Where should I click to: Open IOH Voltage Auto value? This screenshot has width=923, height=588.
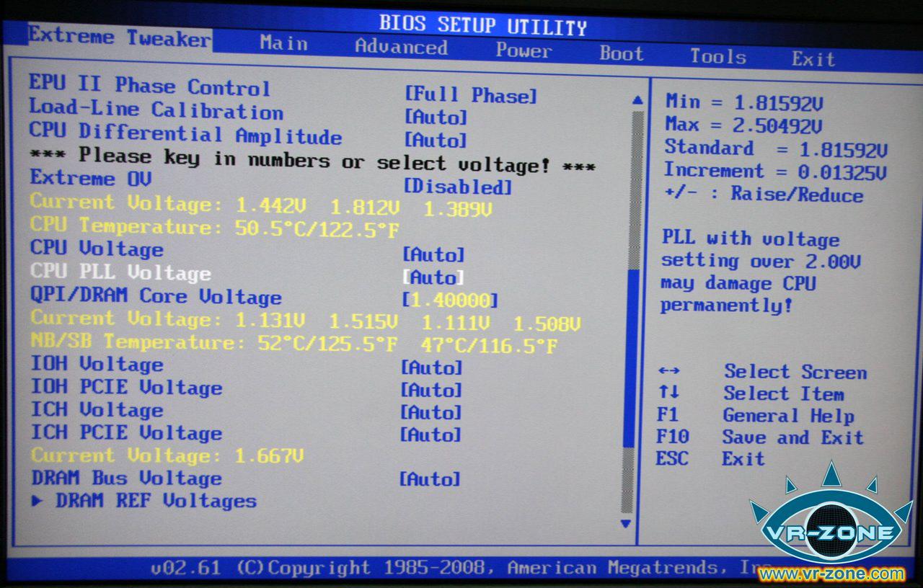pyautogui.click(x=431, y=367)
